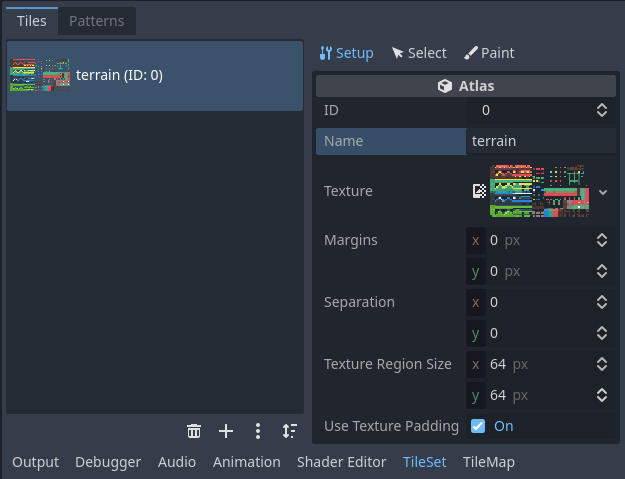
Task: Activate the Select arrow tool
Action: click(x=419, y=53)
